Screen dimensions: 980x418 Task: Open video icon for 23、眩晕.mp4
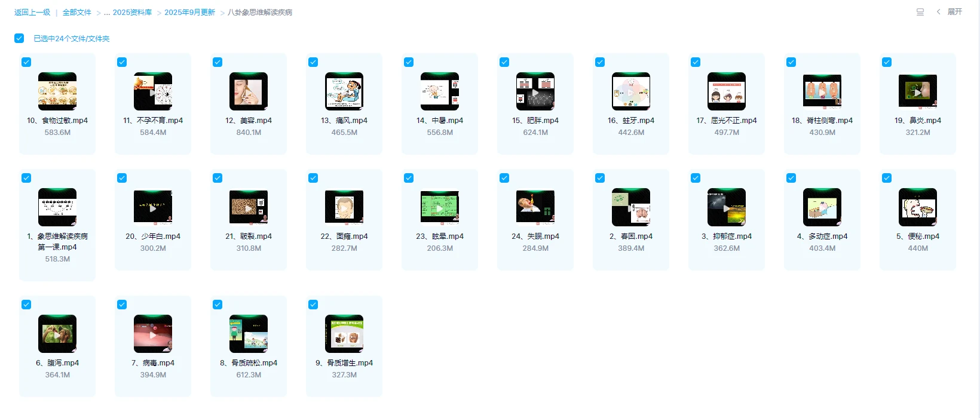440,207
